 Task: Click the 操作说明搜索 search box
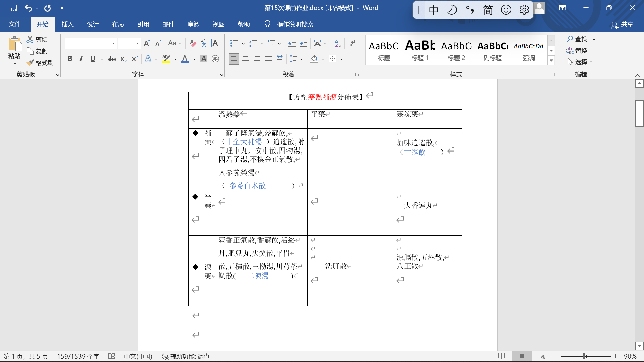coord(295,24)
